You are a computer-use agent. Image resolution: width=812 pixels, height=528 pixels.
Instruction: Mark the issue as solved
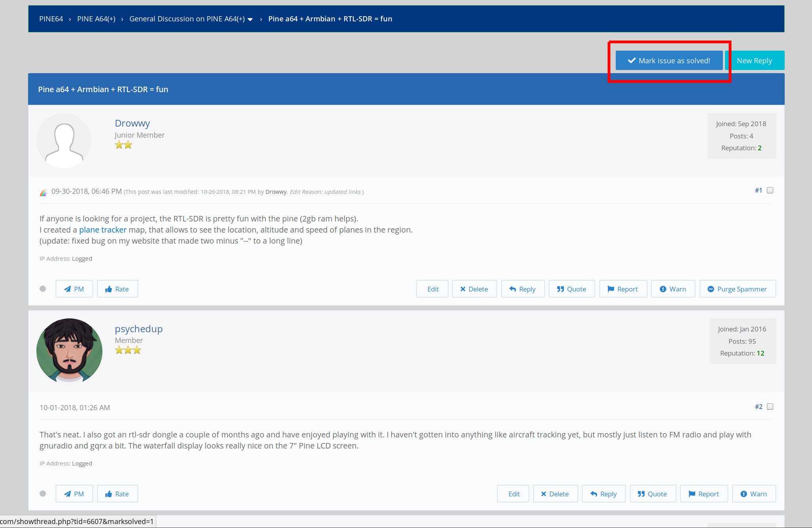[x=669, y=61]
